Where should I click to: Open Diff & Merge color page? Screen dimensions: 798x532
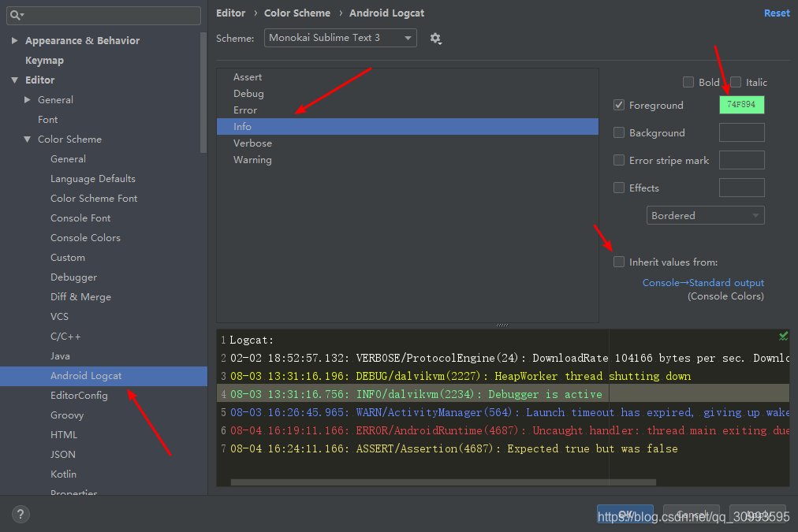click(x=81, y=296)
